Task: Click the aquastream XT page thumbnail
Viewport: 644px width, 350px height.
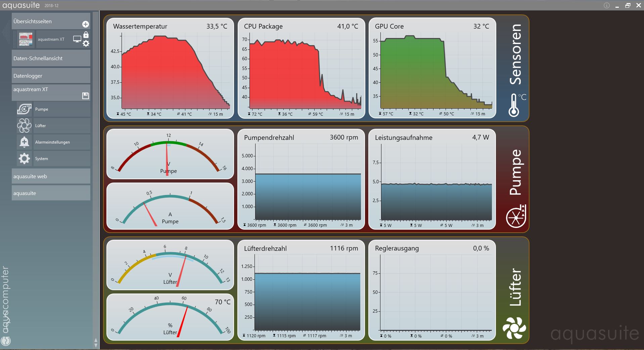Action: 27,38
